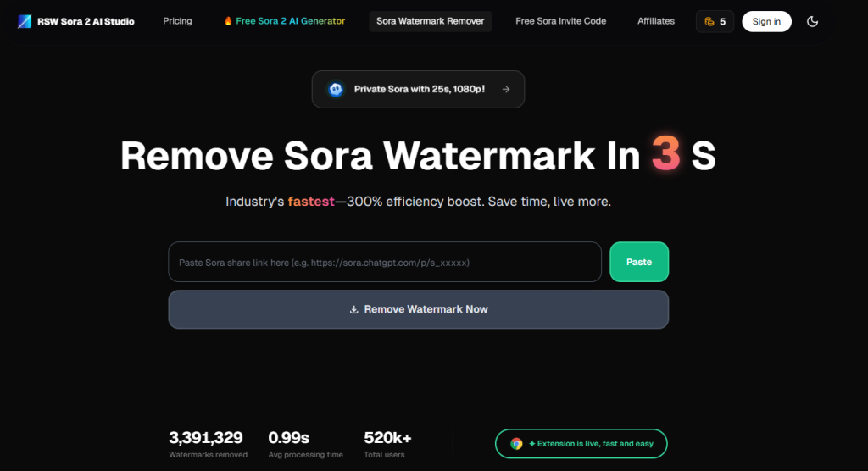Image resolution: width=868 pixels, height=471 pixels.
Task: Open the Pricing page
Action: pos(177,21)
